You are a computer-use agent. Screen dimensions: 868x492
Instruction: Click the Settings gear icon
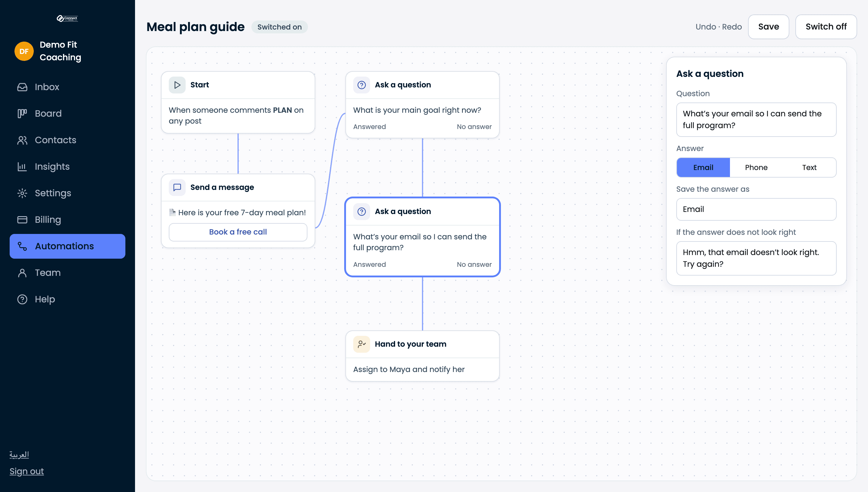(x=22, y=193)
